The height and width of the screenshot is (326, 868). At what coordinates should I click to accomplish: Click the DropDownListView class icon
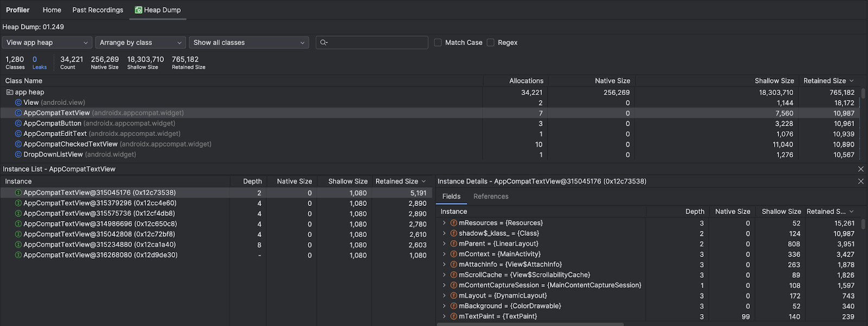pos(18,154)
